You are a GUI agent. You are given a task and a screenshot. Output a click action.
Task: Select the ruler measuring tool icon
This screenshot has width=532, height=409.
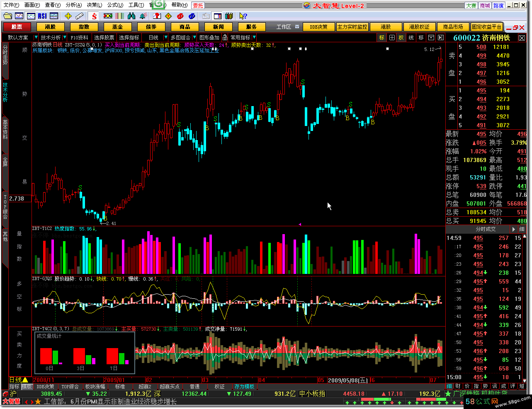[x=79, y=16]
